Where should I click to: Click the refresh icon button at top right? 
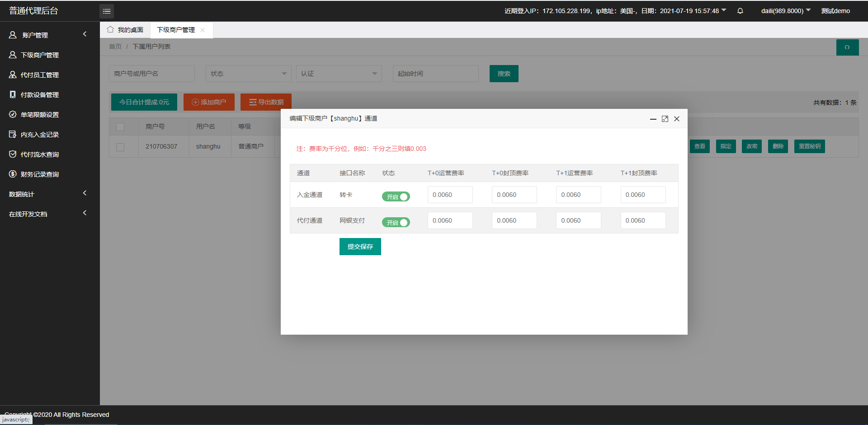pos(847,47)
